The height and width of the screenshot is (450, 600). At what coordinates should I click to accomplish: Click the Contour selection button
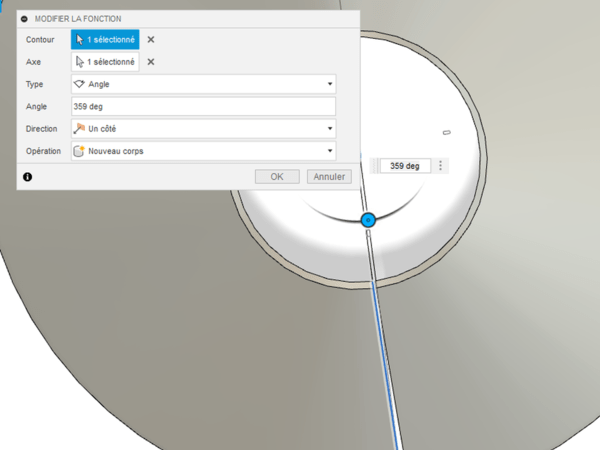(105, 39)
